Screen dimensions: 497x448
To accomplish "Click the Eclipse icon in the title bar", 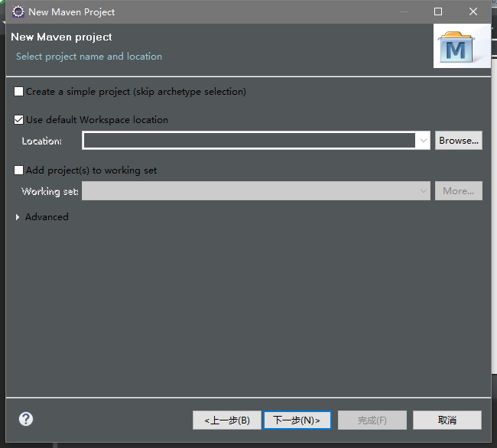I will pyautogui.click(x=18, y=11).
